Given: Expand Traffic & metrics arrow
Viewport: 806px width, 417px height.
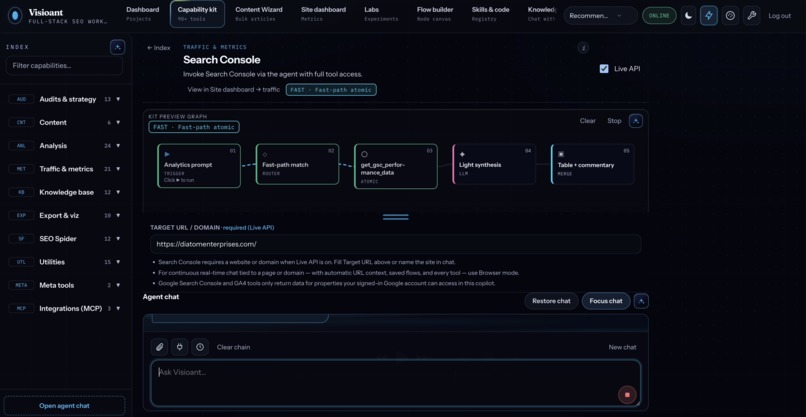Looking at the screenshot, I should coord(118,169).
